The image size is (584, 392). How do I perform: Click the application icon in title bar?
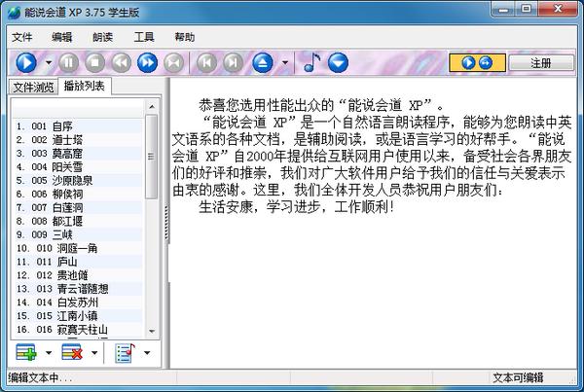pos(14,13)
